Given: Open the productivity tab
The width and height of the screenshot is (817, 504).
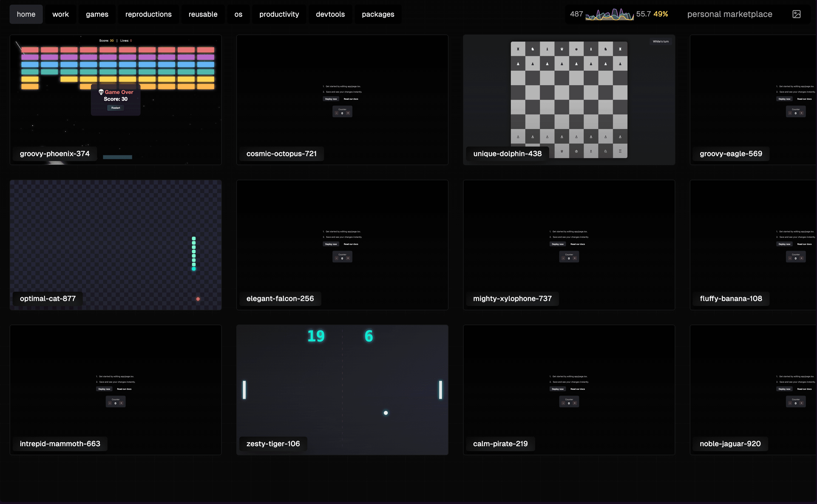Looking at the screenshot, I should [x=279, y=14].
